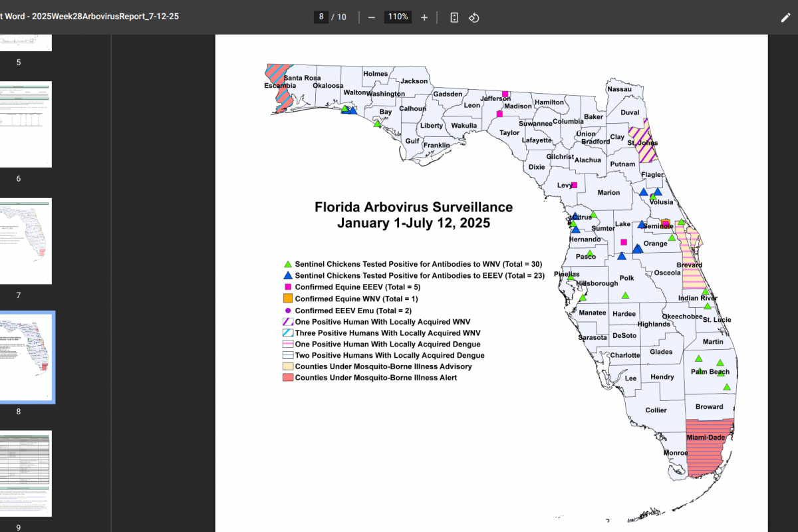Viewport: 798px width, 532px height.
Task: Click the magenta Equine EEEV legend square
Action: click(288, 287)
